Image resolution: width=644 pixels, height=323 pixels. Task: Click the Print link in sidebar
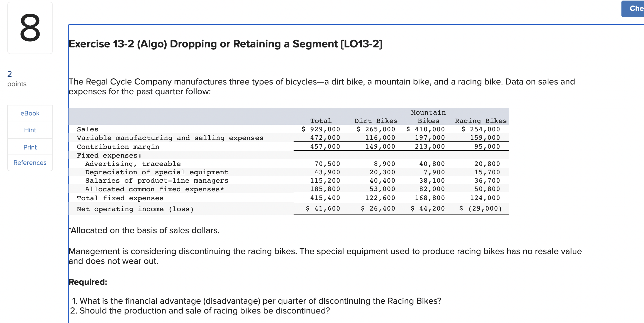(30, 147)
